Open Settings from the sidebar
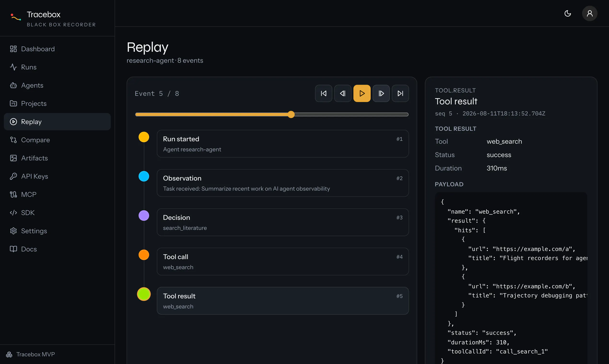The image size is (609, 364). (x=57, y=231)
